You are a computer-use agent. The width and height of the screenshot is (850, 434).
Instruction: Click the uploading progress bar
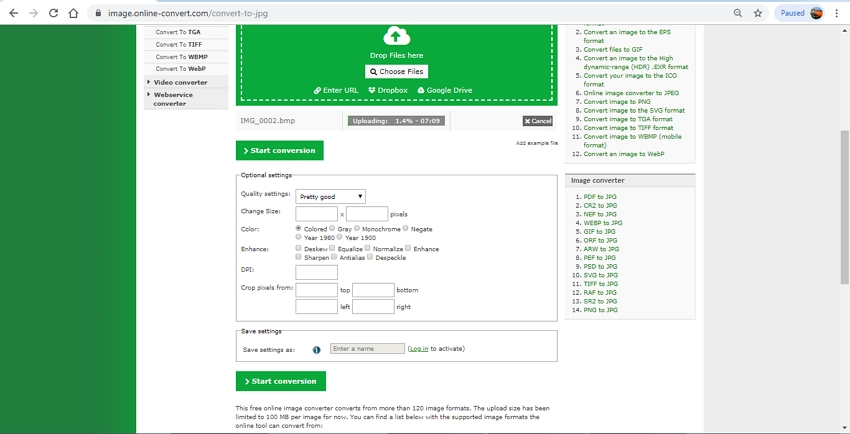pyautogui.click(x=397, y=121)
